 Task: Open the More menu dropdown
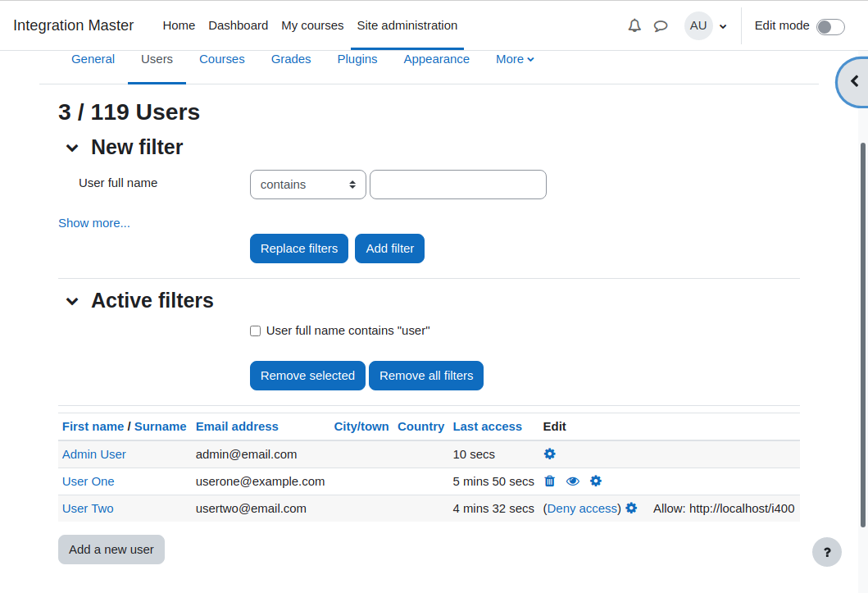click(515, 59)
